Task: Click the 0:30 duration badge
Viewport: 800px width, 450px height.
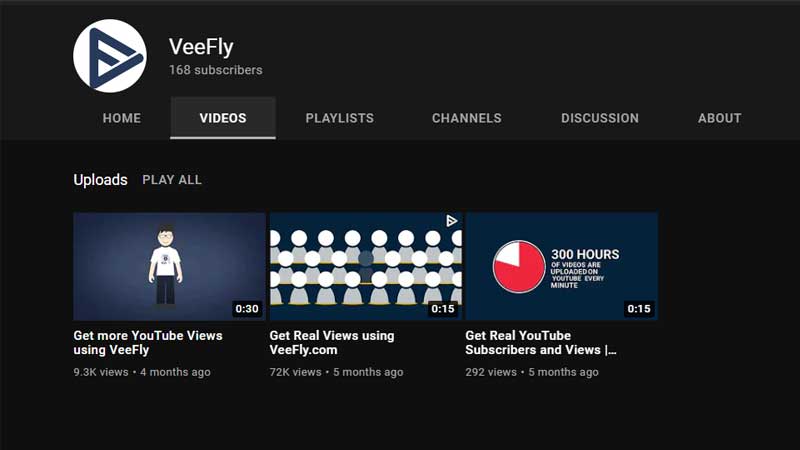Action: click(247, 309)
